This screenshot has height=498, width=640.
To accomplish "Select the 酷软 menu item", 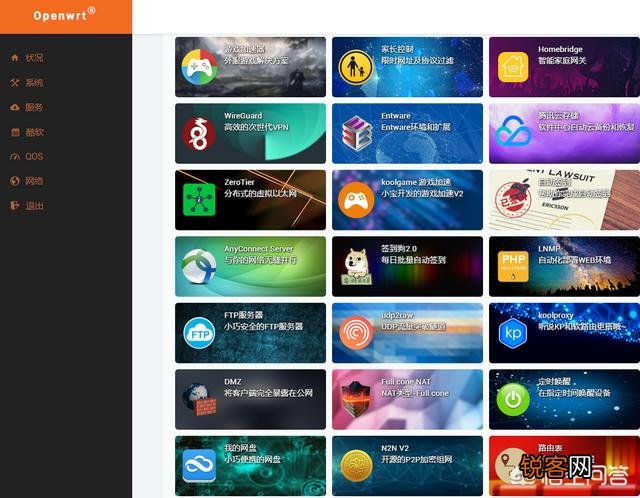I will 34,132.
